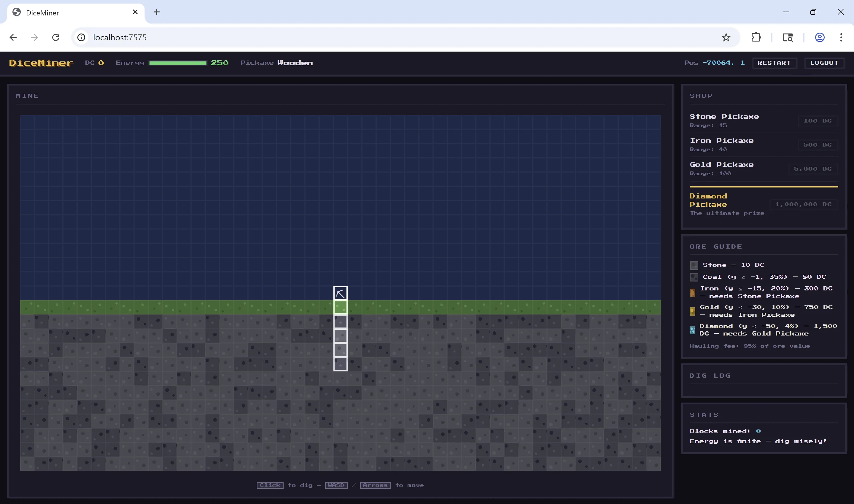The height and width of the screenshot is (504, 854).
Task: Click the Stone ore icon in guide
Action: point(694,265)
